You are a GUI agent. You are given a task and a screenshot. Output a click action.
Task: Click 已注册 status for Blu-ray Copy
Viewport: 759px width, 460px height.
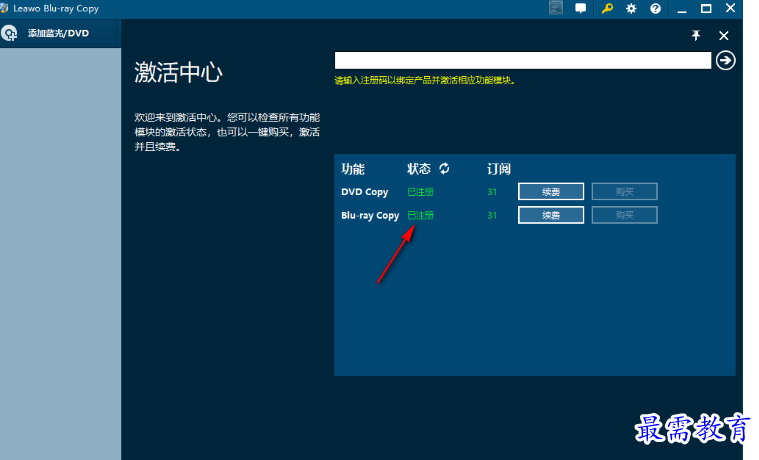point(421,215)
